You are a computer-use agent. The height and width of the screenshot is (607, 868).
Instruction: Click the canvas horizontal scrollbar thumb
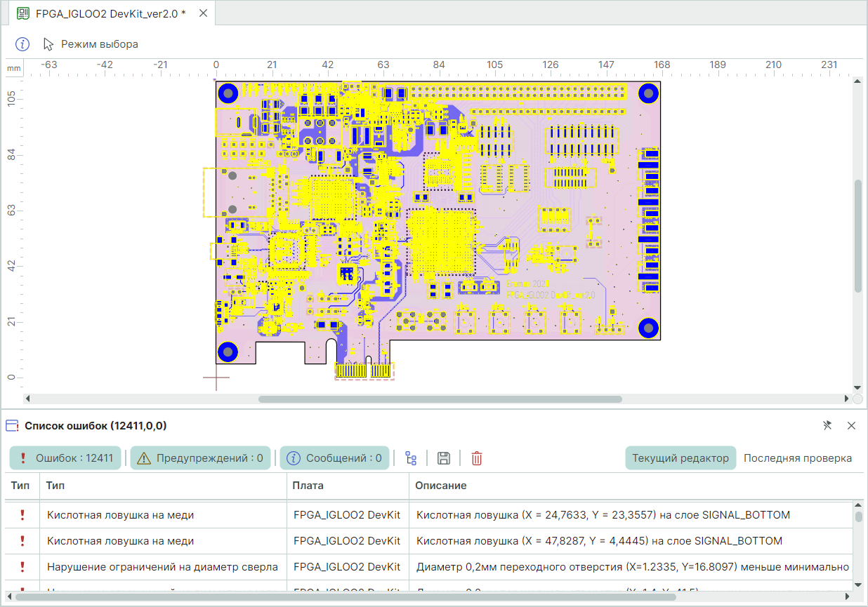click(x=440, y=399)
